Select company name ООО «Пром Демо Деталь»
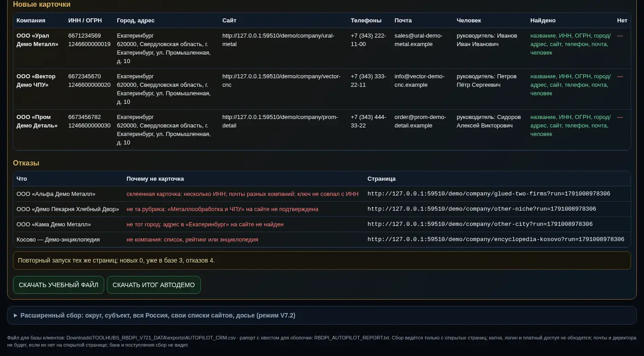This screenshot has width=644, height=356. click(37, 121)
